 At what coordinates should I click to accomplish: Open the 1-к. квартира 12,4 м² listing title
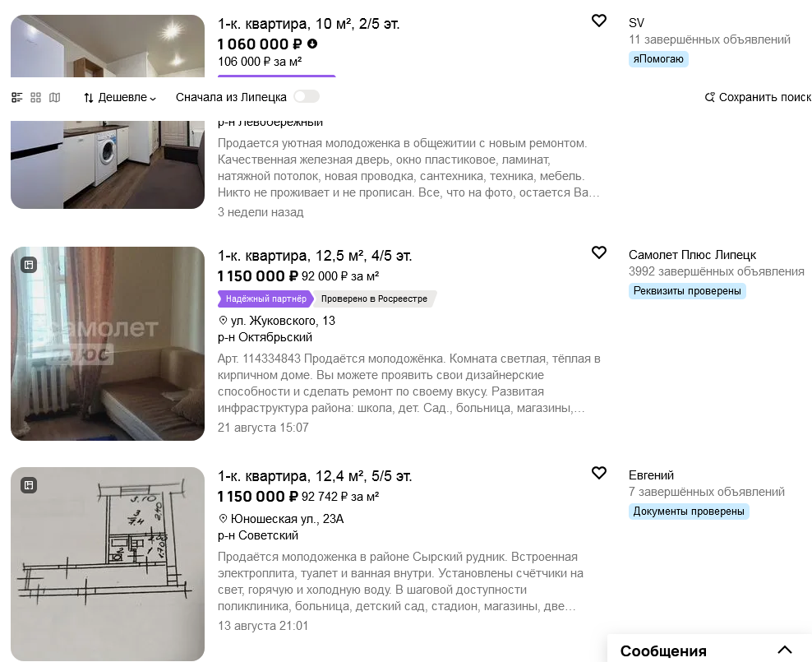[x=315, y=476]
